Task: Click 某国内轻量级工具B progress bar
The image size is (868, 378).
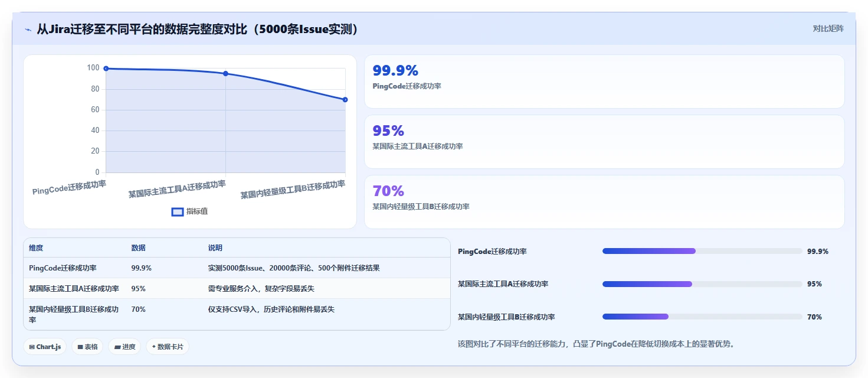Action: (702, 317)
